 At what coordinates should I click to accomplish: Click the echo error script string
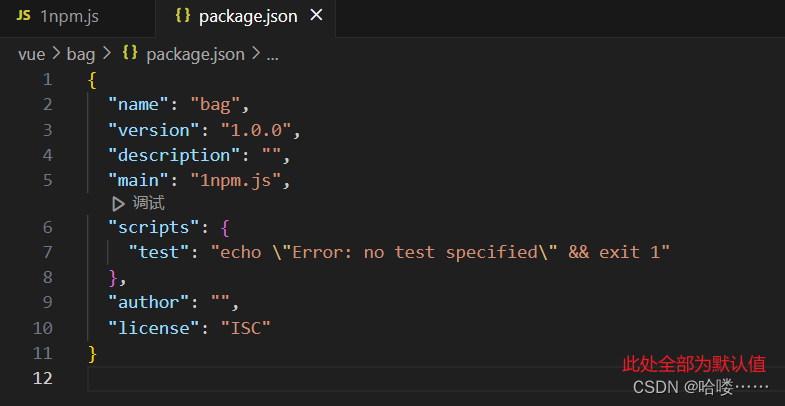(x=441, y=252)
